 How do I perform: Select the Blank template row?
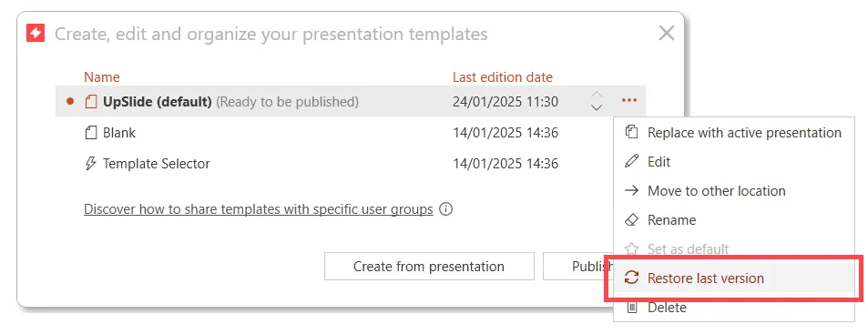[x=351, y=133]
